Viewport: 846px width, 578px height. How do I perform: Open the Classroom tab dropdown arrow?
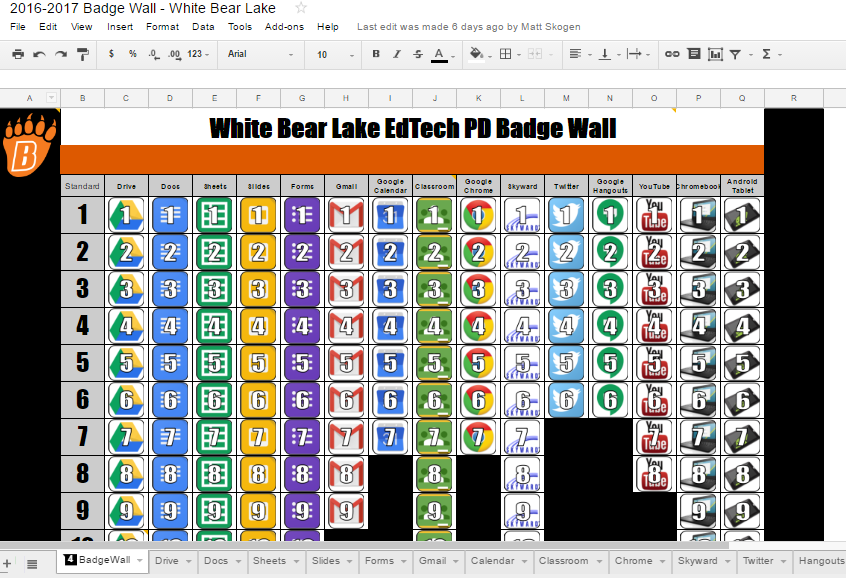[599, 561]
